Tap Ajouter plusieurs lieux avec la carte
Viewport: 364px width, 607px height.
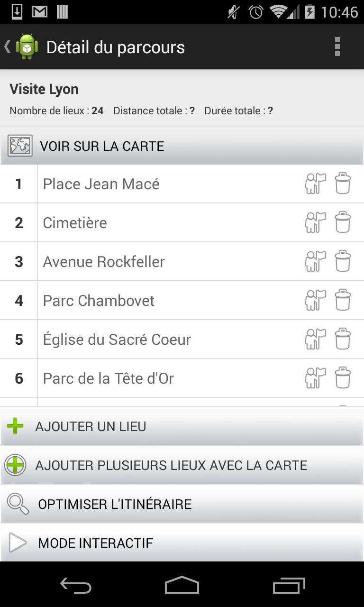(x=182, y=465)
